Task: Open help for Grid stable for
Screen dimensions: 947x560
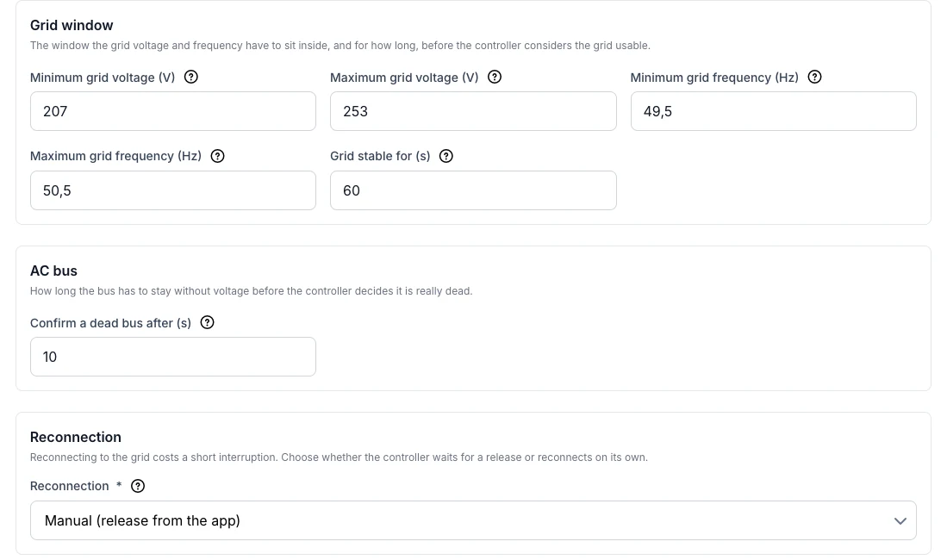Action: [x=445, y=156]
